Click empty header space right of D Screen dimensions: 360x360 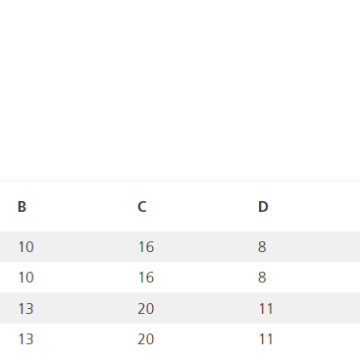click(x=314, y=207)
